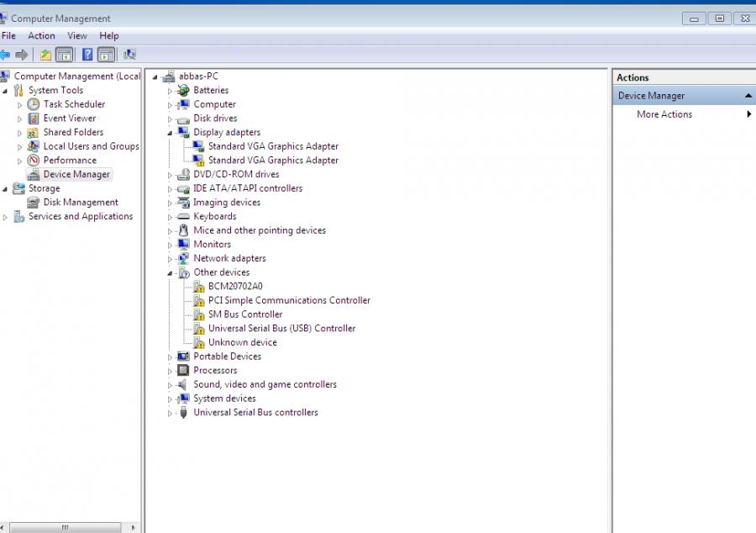756x533 pixels.
Task: Toggle the Show/Hide Console Tree icon
Action: 64,55
